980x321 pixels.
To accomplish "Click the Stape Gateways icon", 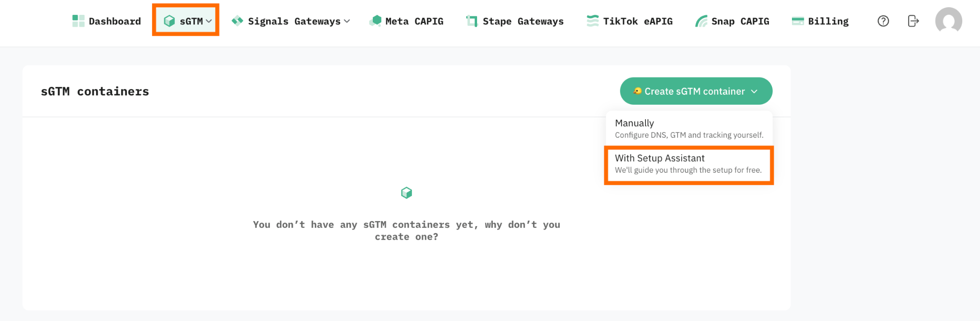I will tap(472, 21).
